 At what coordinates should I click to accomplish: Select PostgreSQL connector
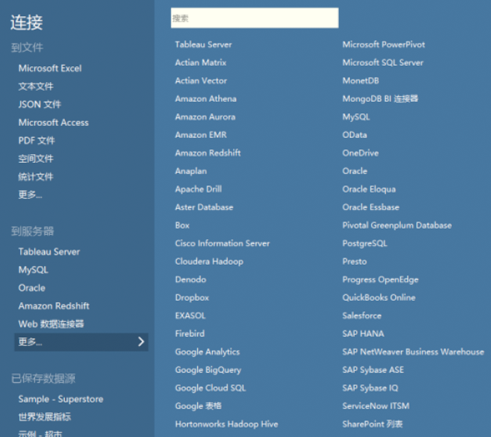pyautogui.click(x=365, y=243)
